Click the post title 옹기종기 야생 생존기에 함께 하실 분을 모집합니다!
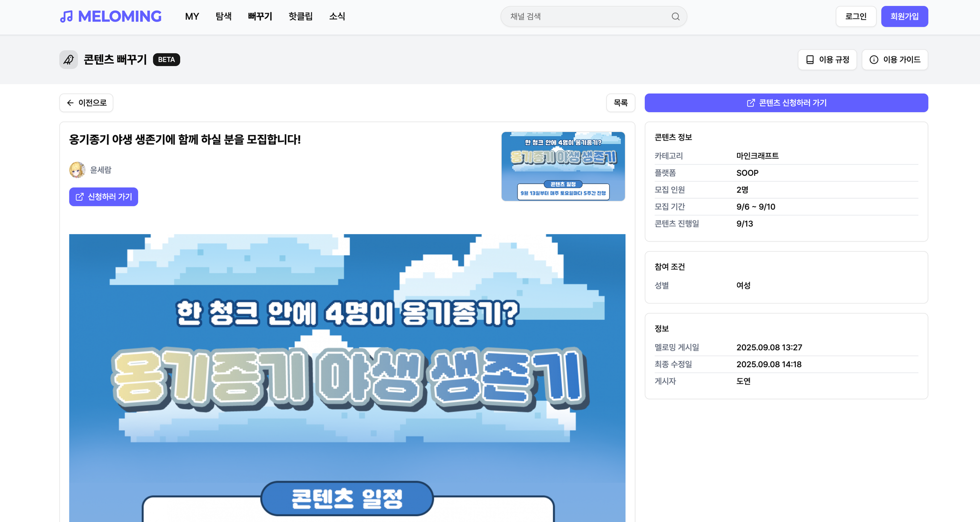Viewport: 980px width, 522px height. click(185, 140)
